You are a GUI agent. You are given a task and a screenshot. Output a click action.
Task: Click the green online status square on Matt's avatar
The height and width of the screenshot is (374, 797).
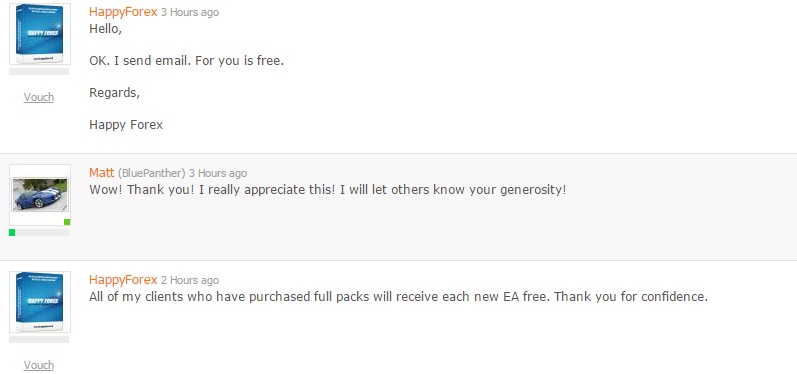(67, 222)
